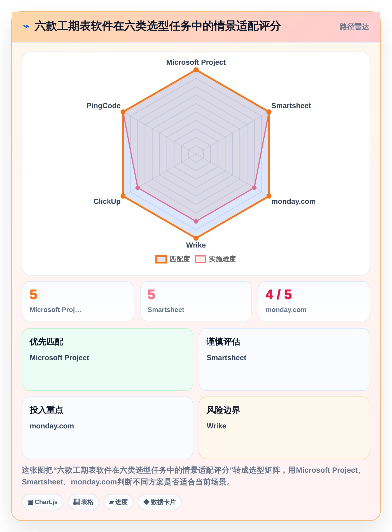Click the 4 / 5 monday.com stat card
Screen dimensions: 392x532
pyautogui.click(x=314, y=301)
